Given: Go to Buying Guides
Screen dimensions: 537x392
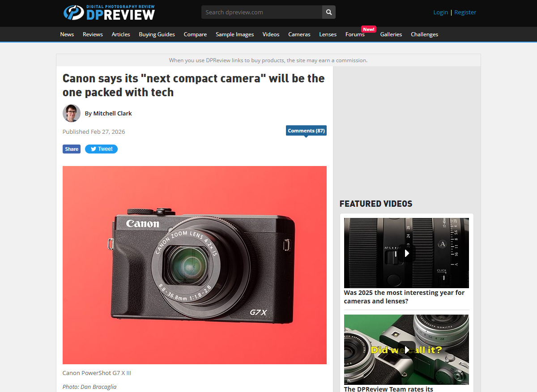Looking at the screenshot, I should click(157, 34).
